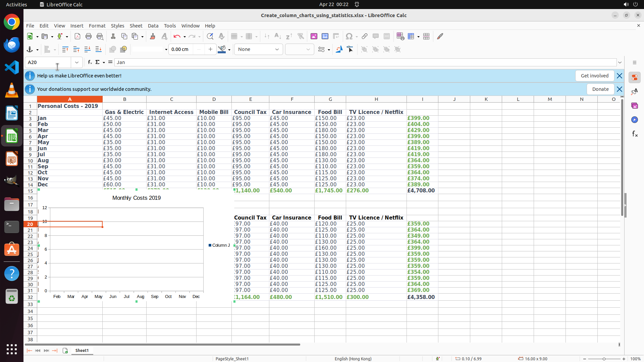Click the Export as PDF icon
The height and width of the screenshot is (362, 644).
point(77,36)
